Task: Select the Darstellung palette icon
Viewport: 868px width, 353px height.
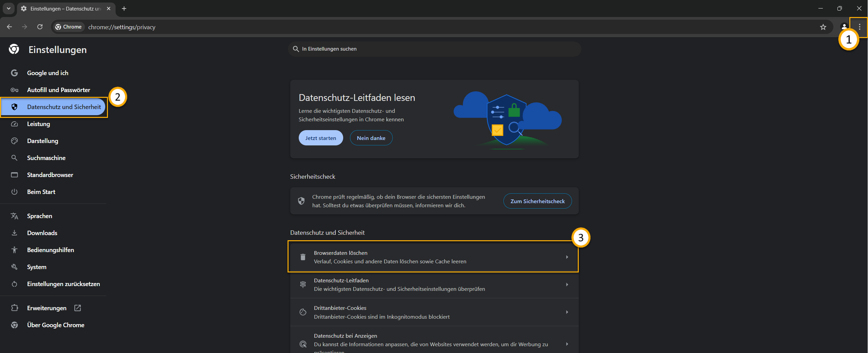Action: (15, 141)
